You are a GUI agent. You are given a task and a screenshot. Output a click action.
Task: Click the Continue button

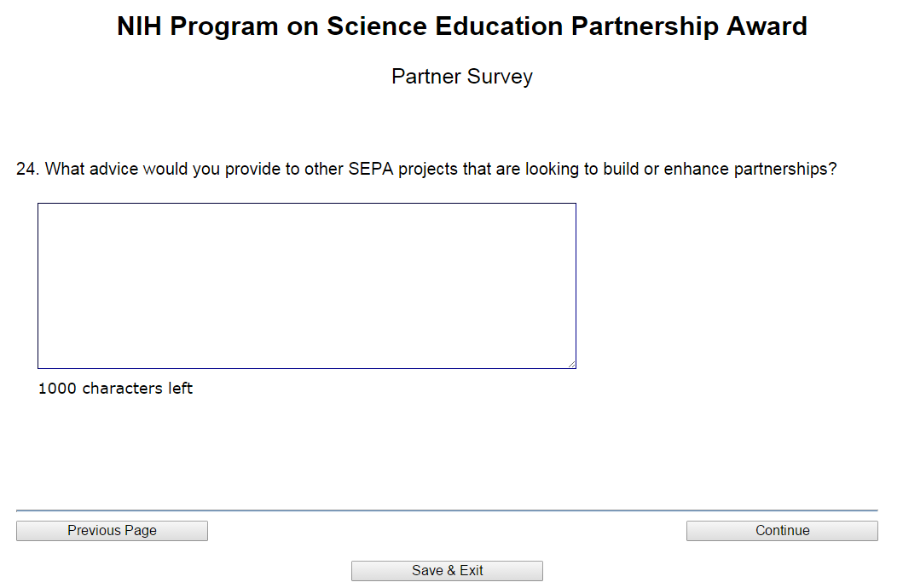[x=782, y=531]
